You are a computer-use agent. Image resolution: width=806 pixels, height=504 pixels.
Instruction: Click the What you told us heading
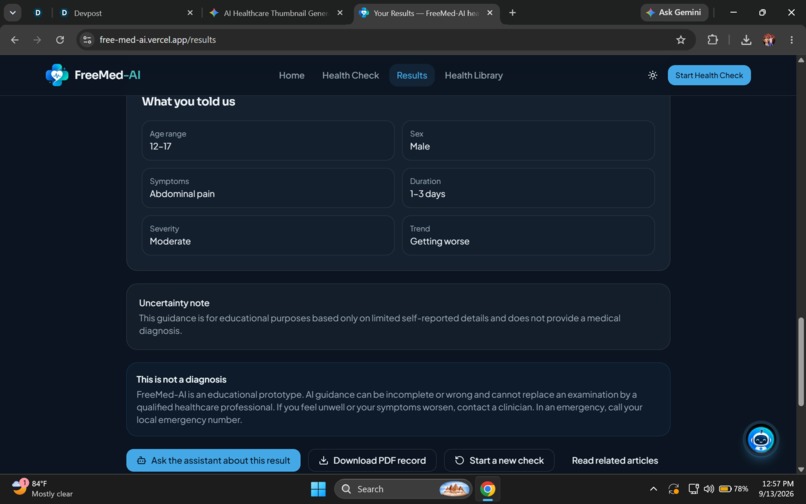[188, 101]
